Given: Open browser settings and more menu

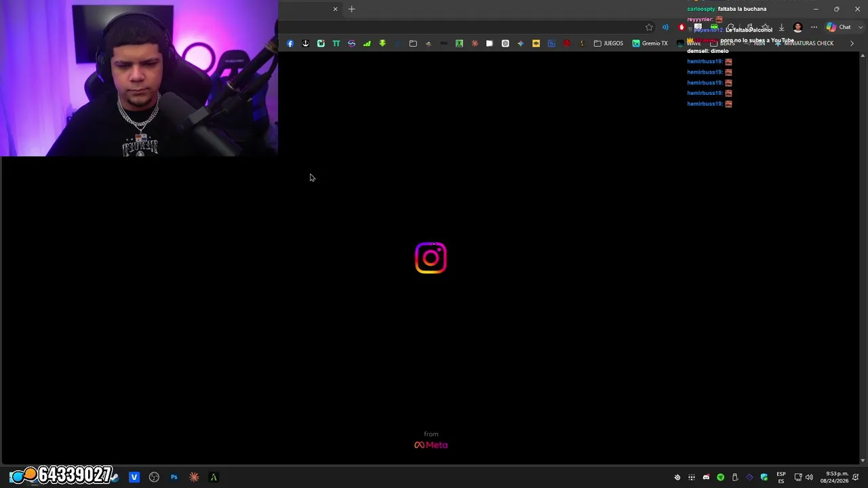Looking at the screenshot, I should pyautogui.click(x=814, y=27).
